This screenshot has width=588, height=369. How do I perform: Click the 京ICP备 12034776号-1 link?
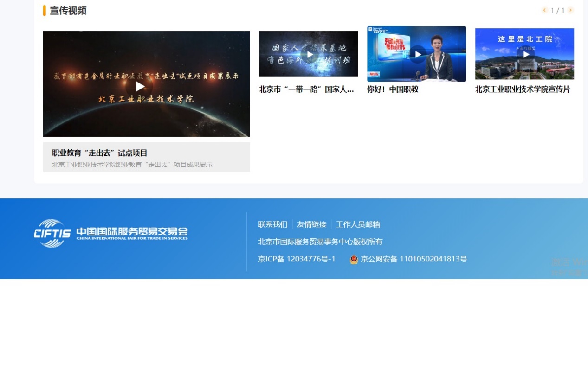pos(297,259)
